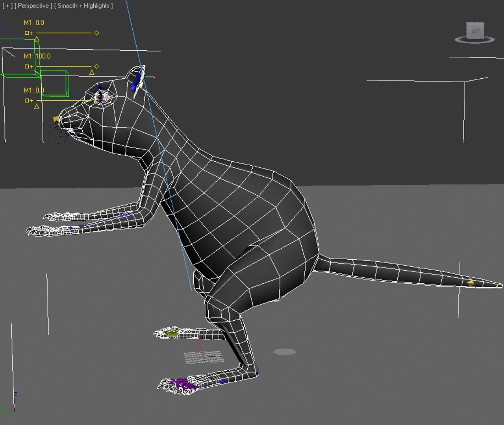
Task: Click the diamond end handle of M1: 100.0 slider
Action: [97, 67]
